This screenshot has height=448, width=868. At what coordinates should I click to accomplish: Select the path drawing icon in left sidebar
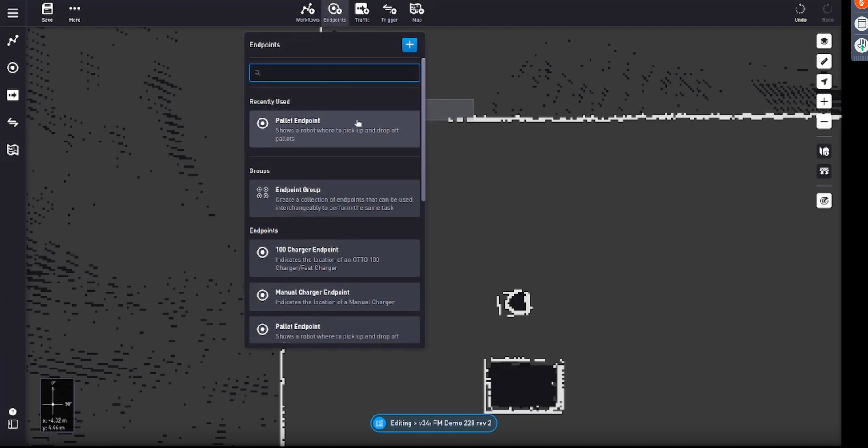click(x=13, y=40)
